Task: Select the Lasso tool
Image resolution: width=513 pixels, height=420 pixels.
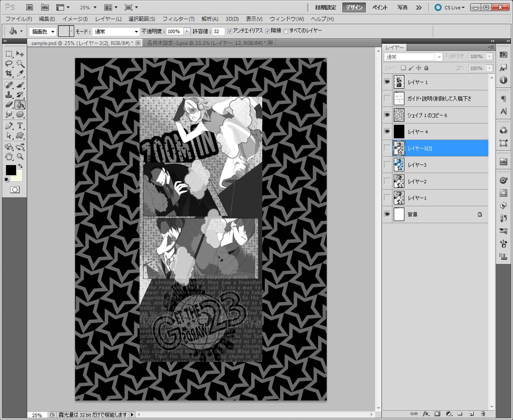Action: tap(9, 64)
